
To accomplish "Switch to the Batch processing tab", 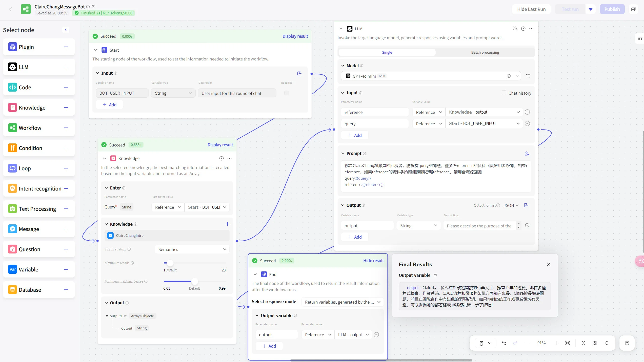I will (x=485, y=52).
